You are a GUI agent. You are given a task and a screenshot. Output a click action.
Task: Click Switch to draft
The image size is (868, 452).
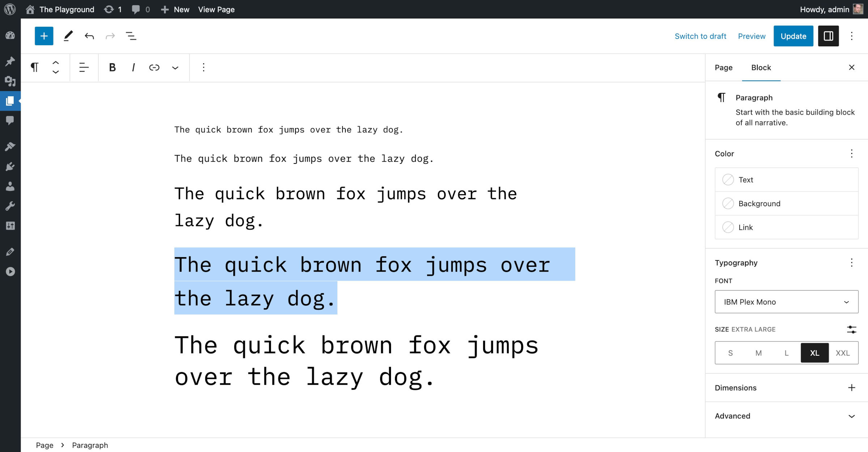(700, 36)
